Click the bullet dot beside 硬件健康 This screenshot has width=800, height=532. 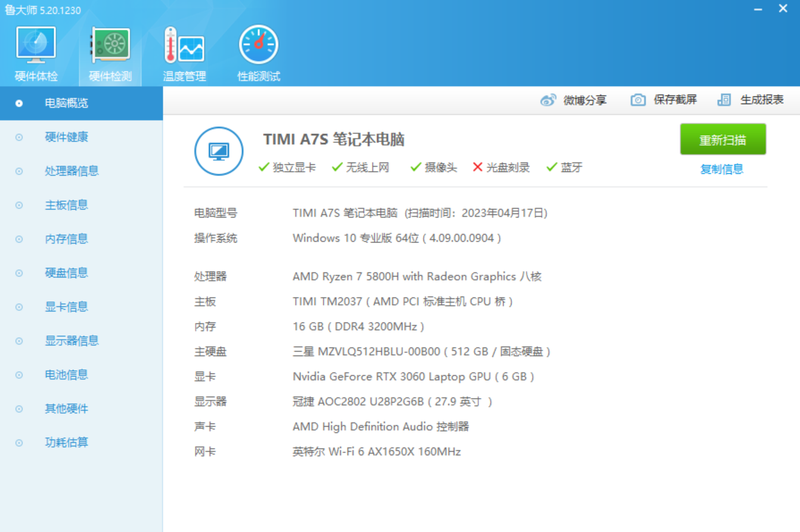pyautogui.click(x=19, y=138)
